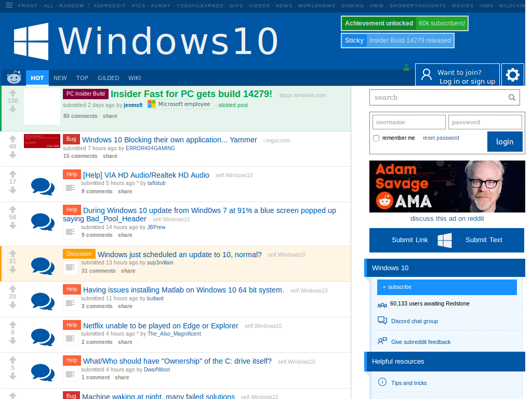This screenshot has width=532, height=399.
Task: Go to ASKREDDIT in the top bar
Action: [x=110, y=6]
